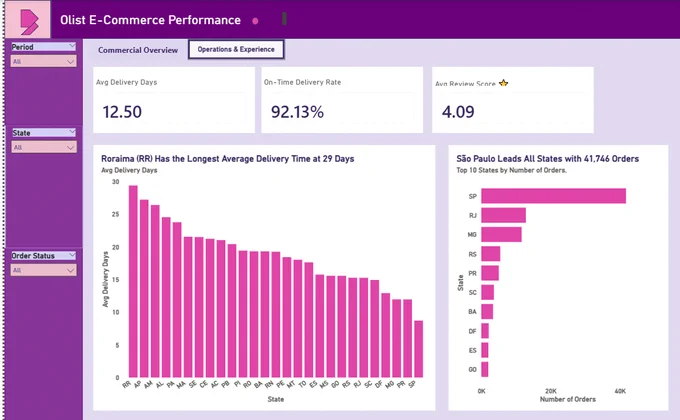Expand the Order Status slicer header chevron

click(x=72, y=255)
